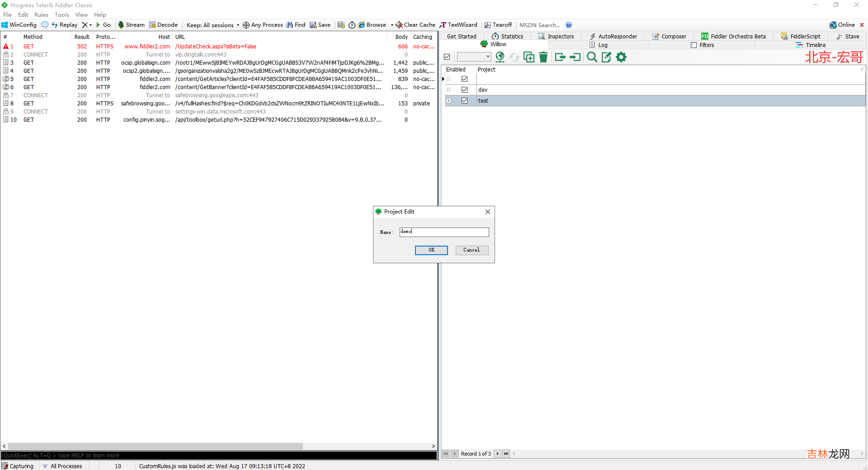This screenshot has height=470, width=868.
Task: Open the Remove X dropdown arrow
Action: tap(90, 25)
